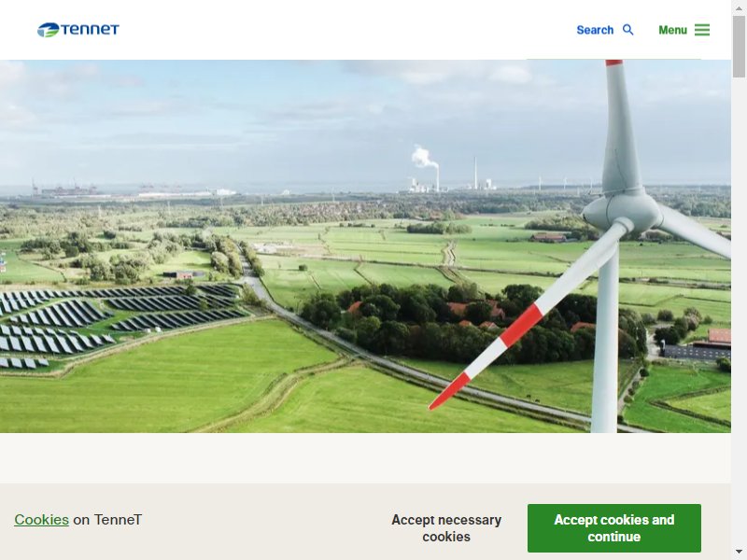The image size is (747, 560).
Task: Click Accept cookies and continue
Action: (614, 528)
